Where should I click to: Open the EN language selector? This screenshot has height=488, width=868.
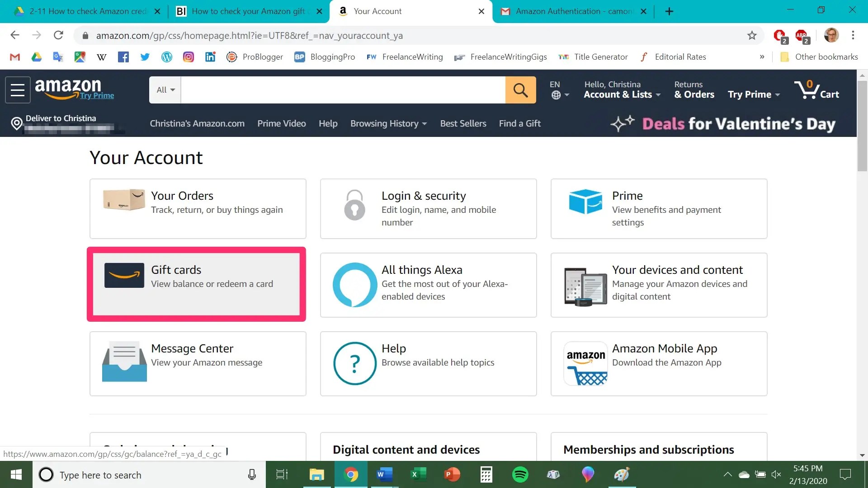559,90
